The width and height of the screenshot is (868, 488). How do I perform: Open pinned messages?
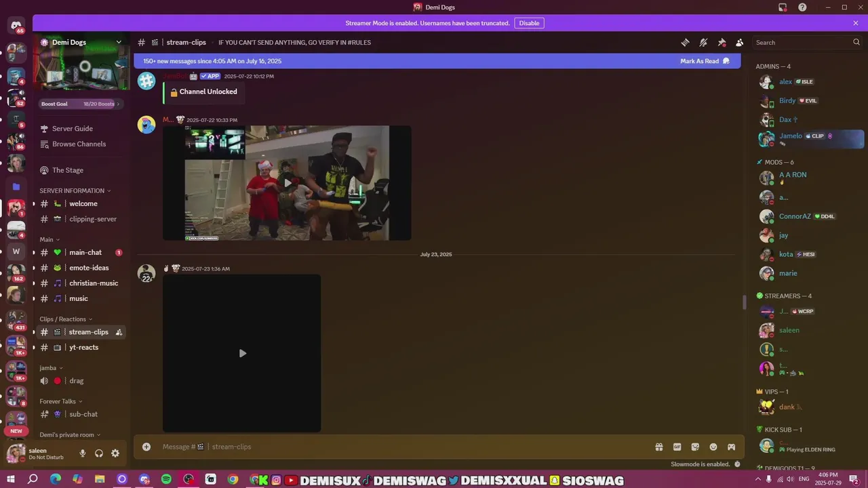(x=722, y=42)
